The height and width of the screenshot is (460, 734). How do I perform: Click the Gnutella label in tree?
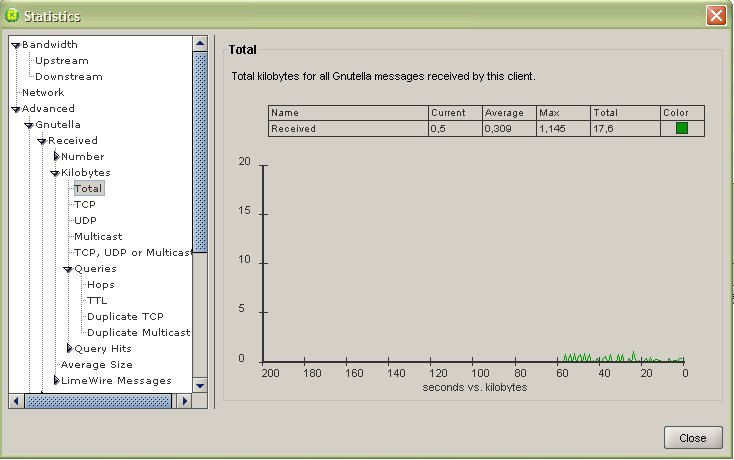(x=58, y=125)
